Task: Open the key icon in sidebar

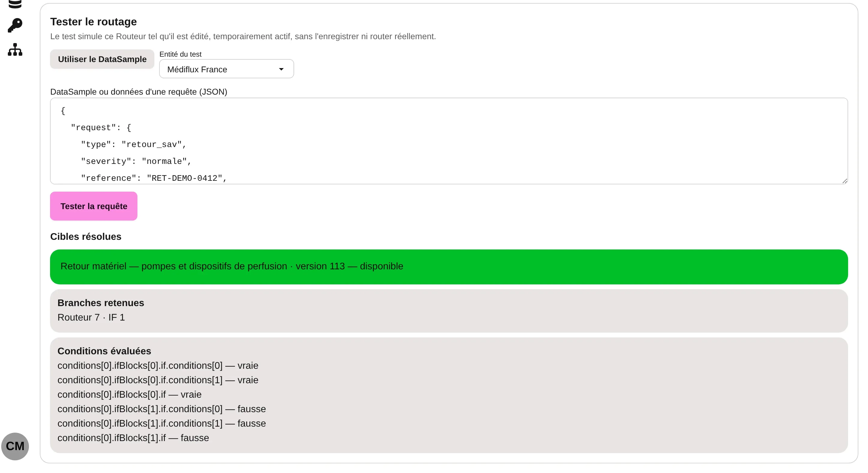Action: tap(15, 25)
